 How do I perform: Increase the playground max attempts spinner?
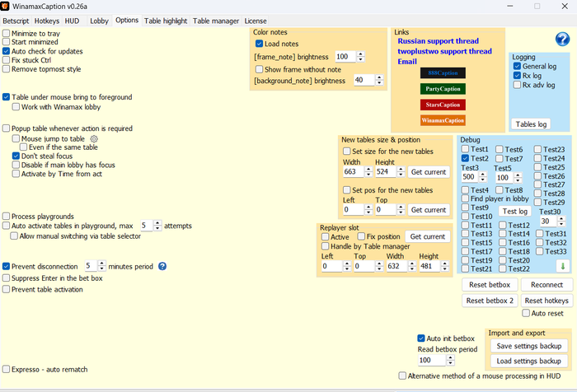tap(157, 223)
